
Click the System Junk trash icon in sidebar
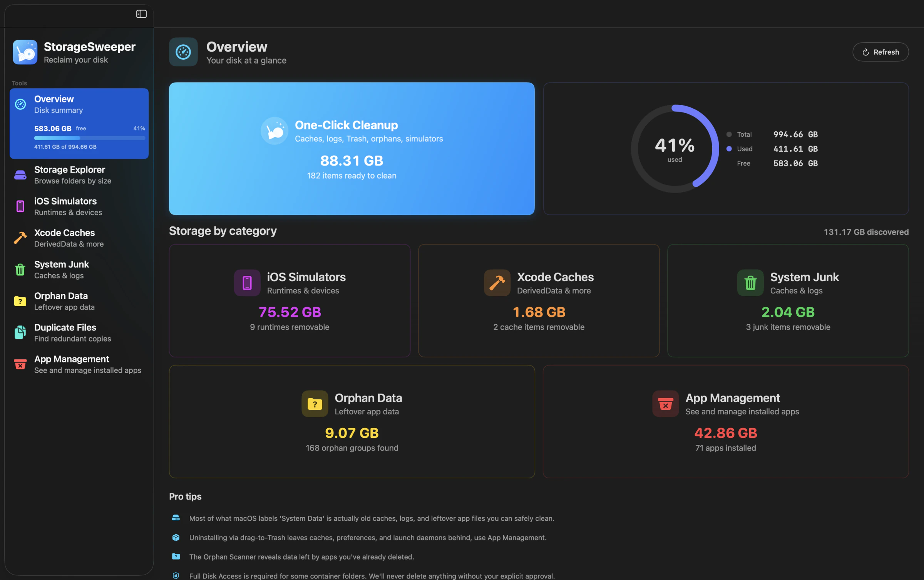[x=20, y=270]
